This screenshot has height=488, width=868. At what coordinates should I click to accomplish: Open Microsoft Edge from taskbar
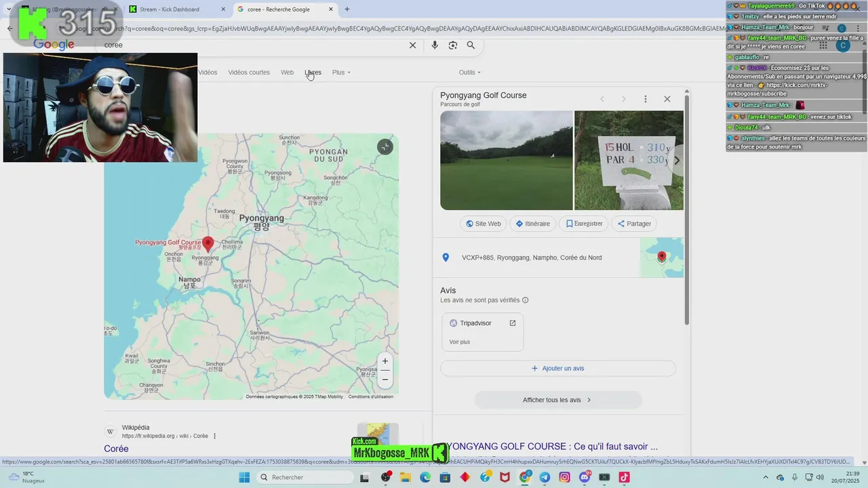[x=425, y=477]
